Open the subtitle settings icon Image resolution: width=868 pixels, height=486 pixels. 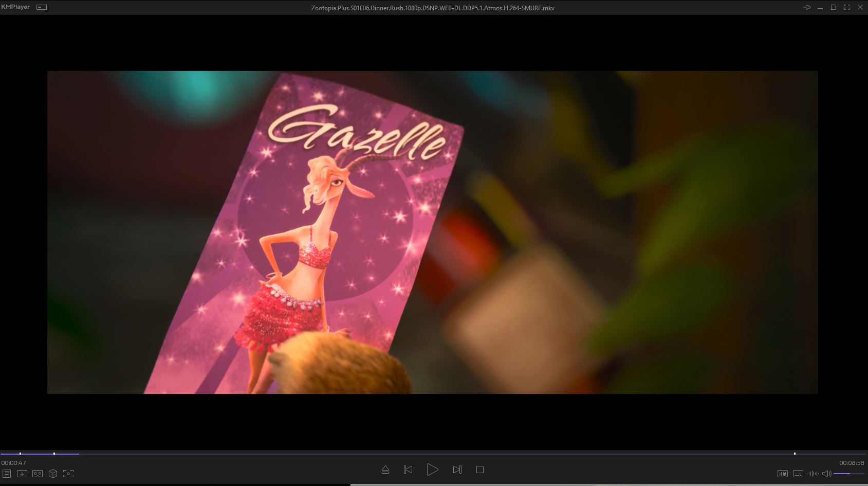[x=798, y=474]
